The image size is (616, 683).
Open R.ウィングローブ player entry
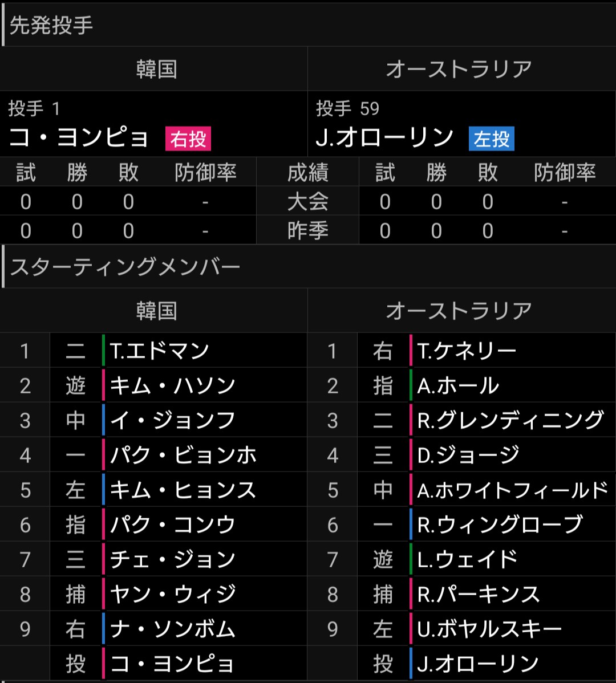tap(500, 525)
